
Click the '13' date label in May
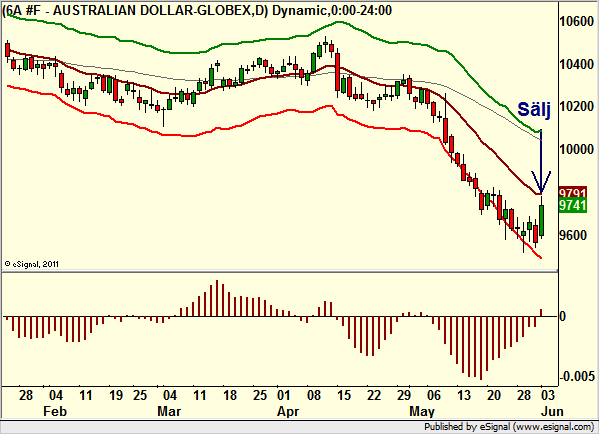[464, 395]
